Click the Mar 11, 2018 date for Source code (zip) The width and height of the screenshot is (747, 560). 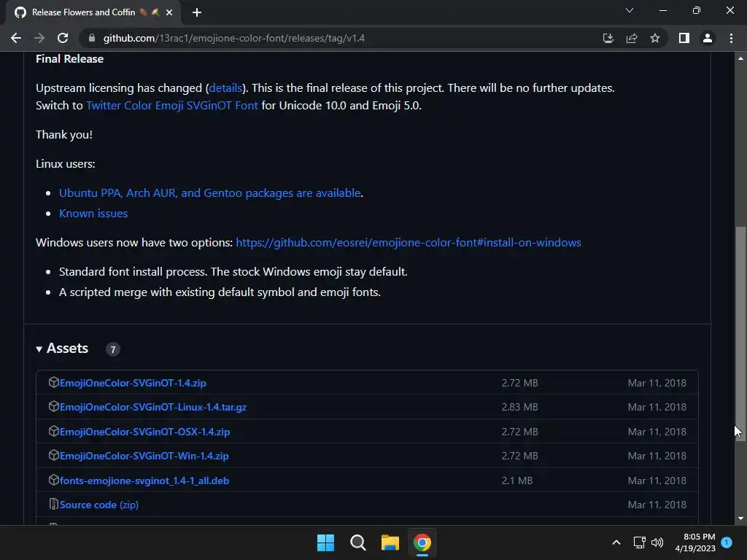coord(657,505)
